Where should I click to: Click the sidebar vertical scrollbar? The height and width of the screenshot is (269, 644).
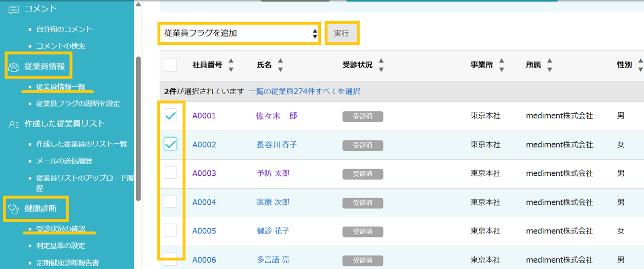138,128
